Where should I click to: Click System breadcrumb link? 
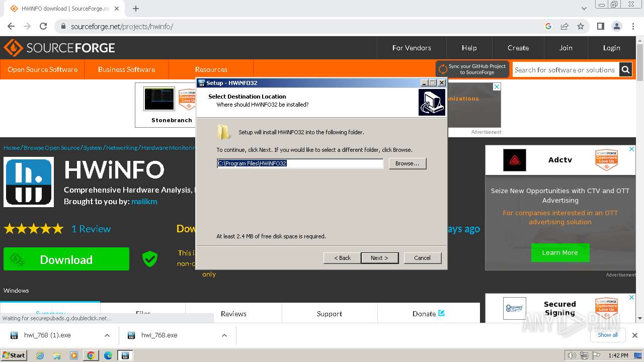(x=93, y=148)
